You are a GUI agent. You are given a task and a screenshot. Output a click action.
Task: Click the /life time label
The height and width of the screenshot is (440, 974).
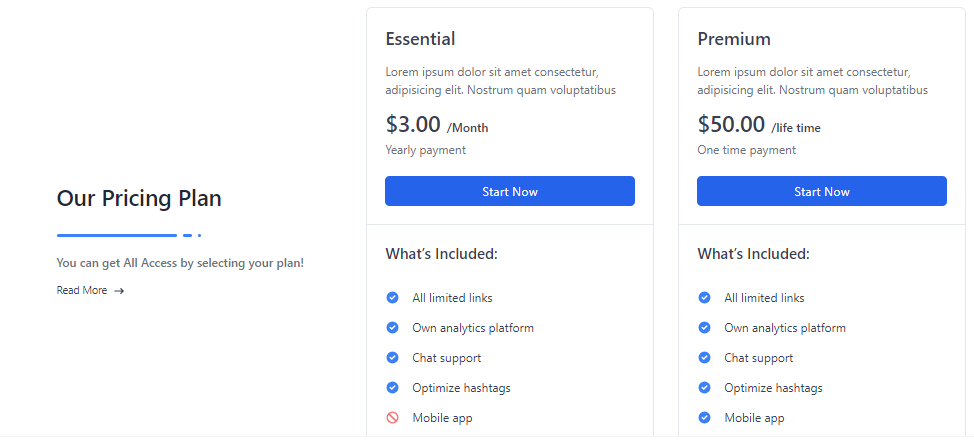pos(796,128)
